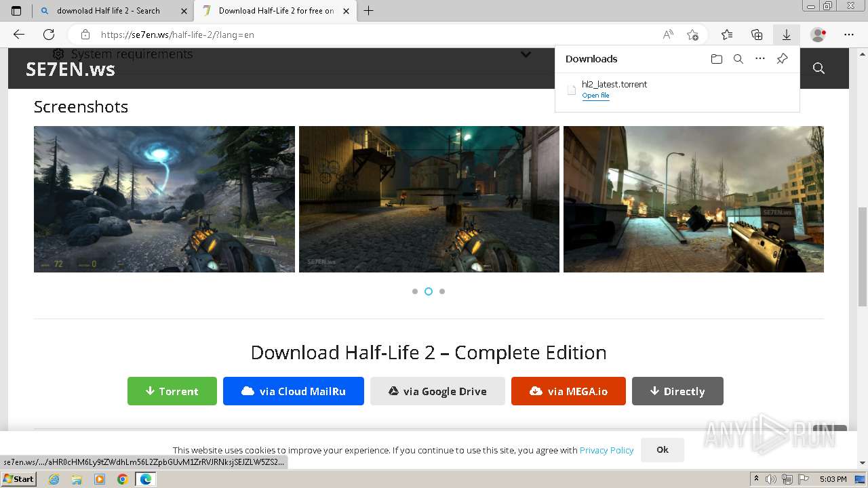Open the stormy portal landscape screenshot

[x=164, y=199]
